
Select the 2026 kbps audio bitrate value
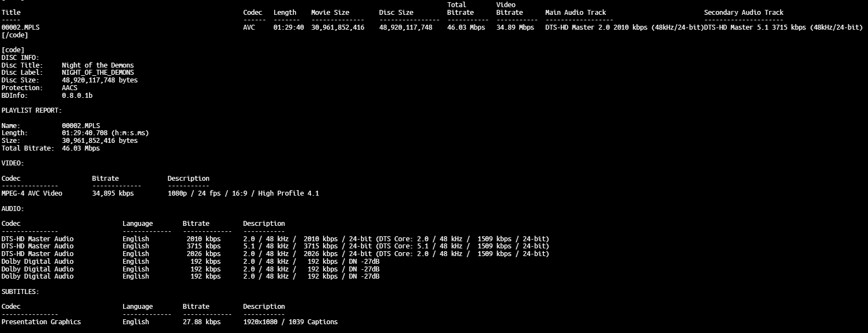(x=203, y=254)
